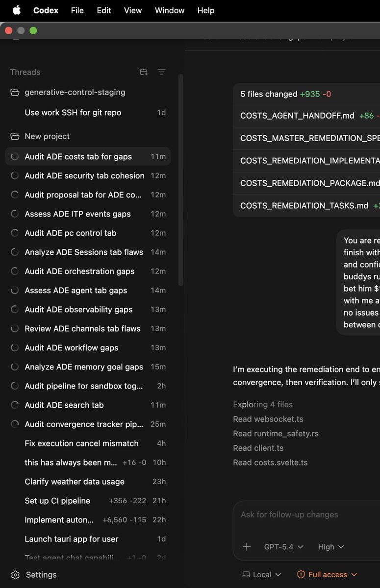The image size is (380, 588).
Task: Select thread Fix execution cancel mismatch
Action: 88,443
